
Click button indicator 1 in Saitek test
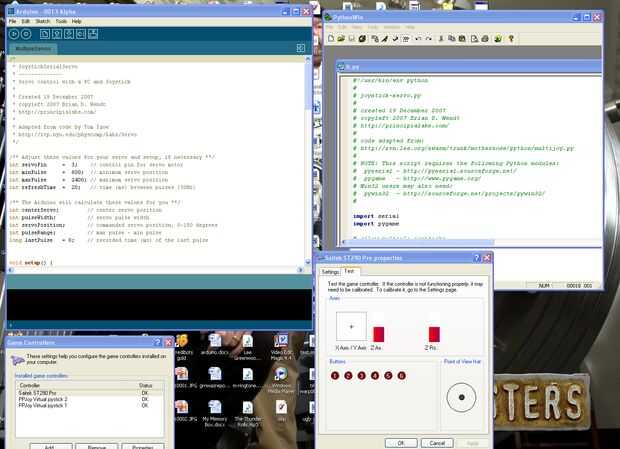(335, 375)
